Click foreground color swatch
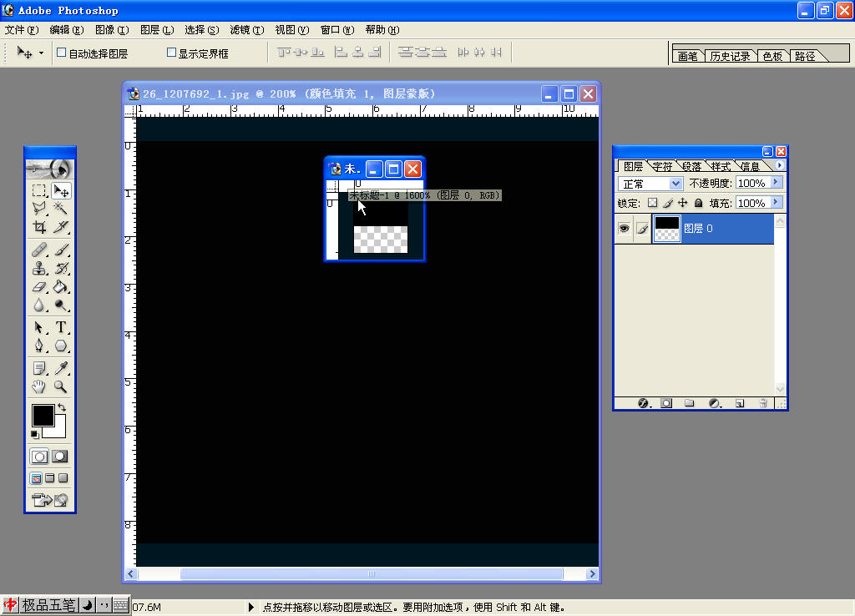This screenshot has height=616, width=855. click(x=43, y=416)
